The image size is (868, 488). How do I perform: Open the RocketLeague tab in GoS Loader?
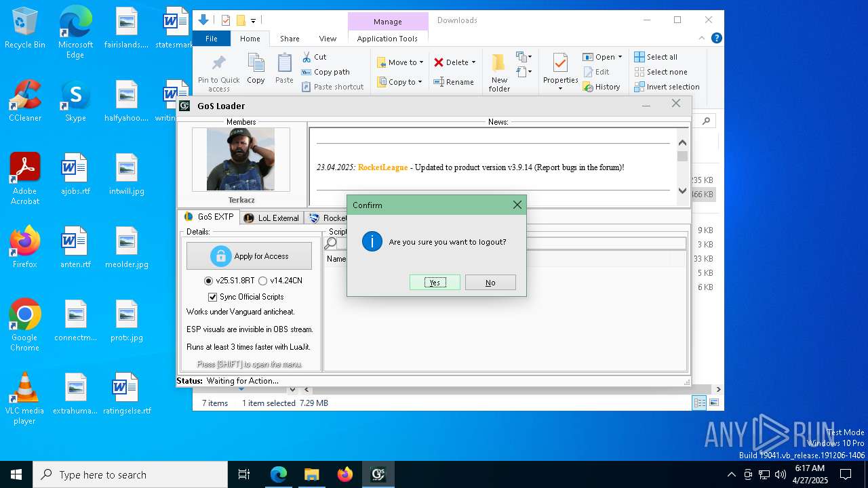[326, 218]
